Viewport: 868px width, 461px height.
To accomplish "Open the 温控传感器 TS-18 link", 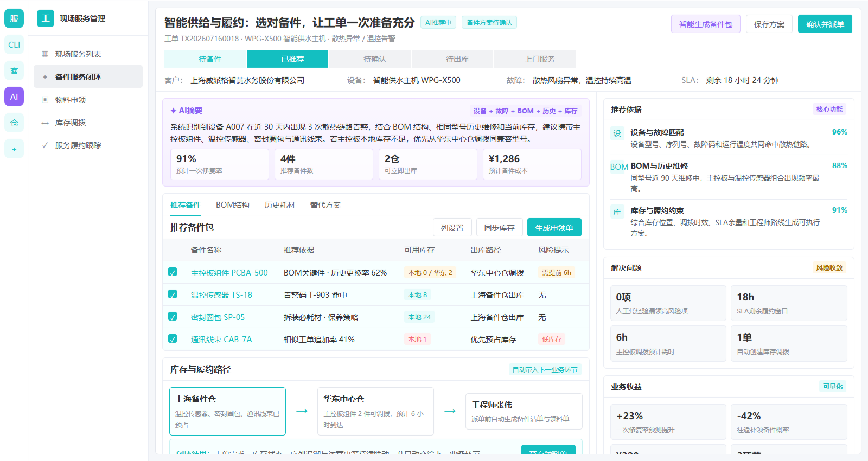I will click(221, 295).
